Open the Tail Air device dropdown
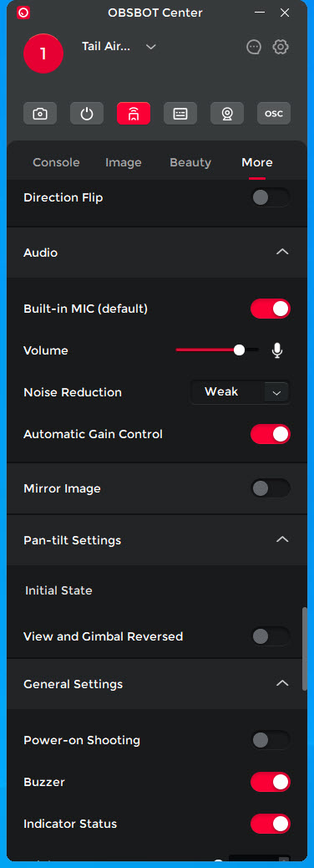The width and height of the screenshot is (314, 868). point(151,47)
